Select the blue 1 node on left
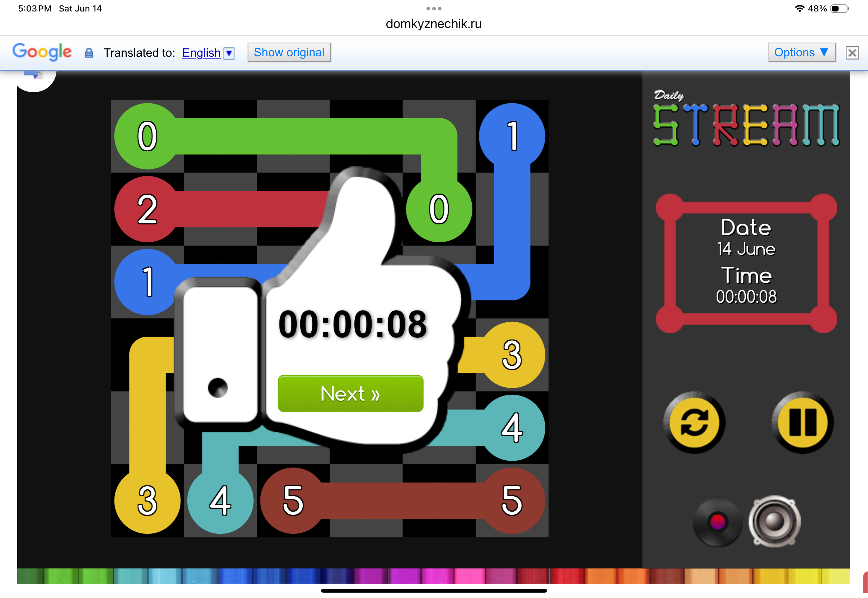Viewport: 868px width, 598px height. 147,282
